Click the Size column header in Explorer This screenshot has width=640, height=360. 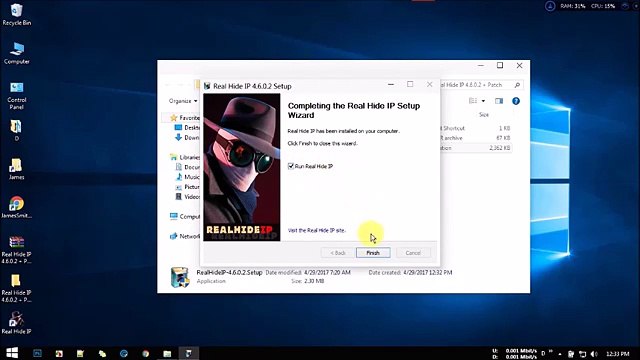484,115
